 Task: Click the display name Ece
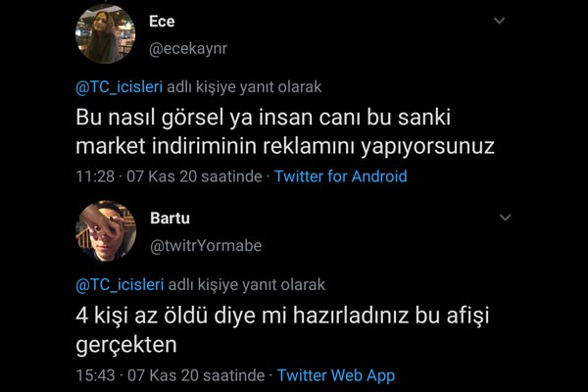click(162, 22)
